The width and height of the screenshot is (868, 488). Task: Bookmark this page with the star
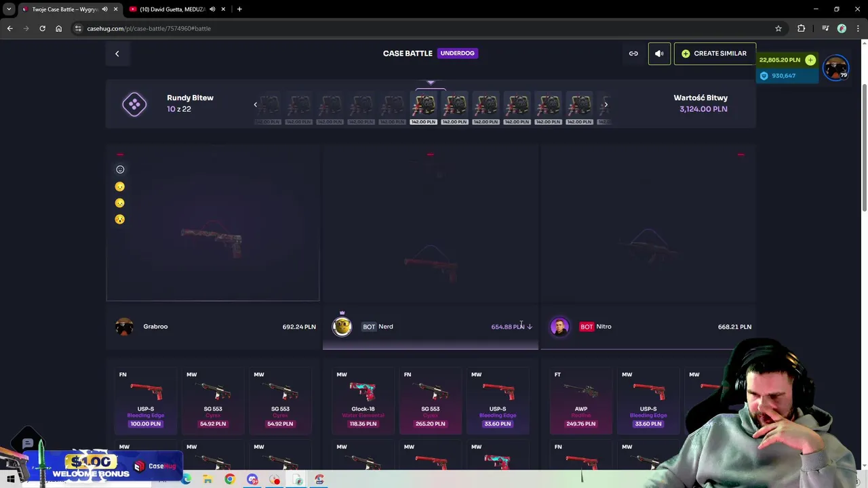coord(778,28)
